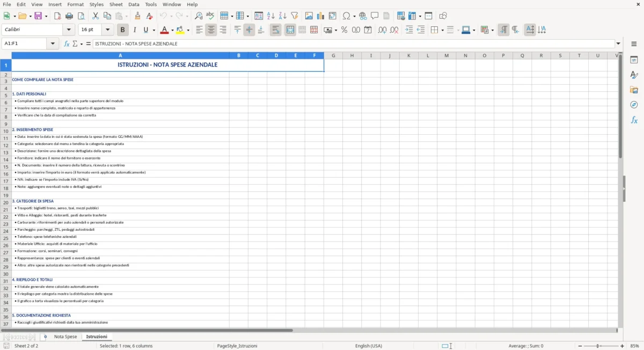Click the 85% zoom level
Screen dimensions: 644x350
634,346
